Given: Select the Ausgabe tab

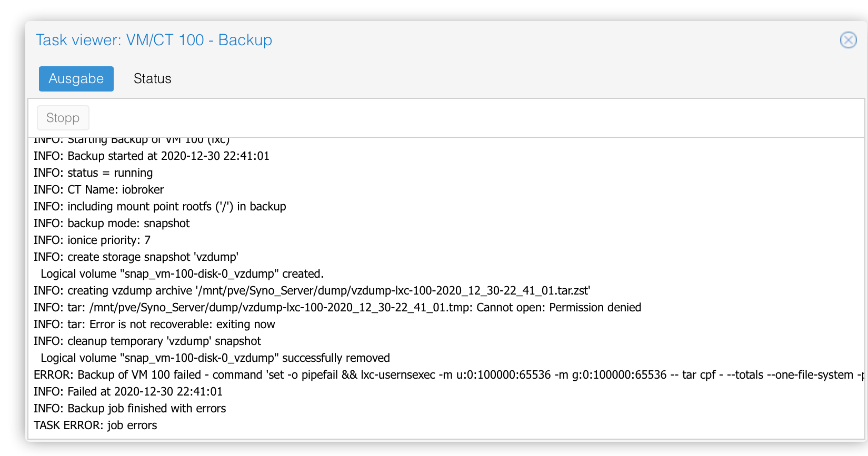Looking at the screenshot, I should coord(76,79).
